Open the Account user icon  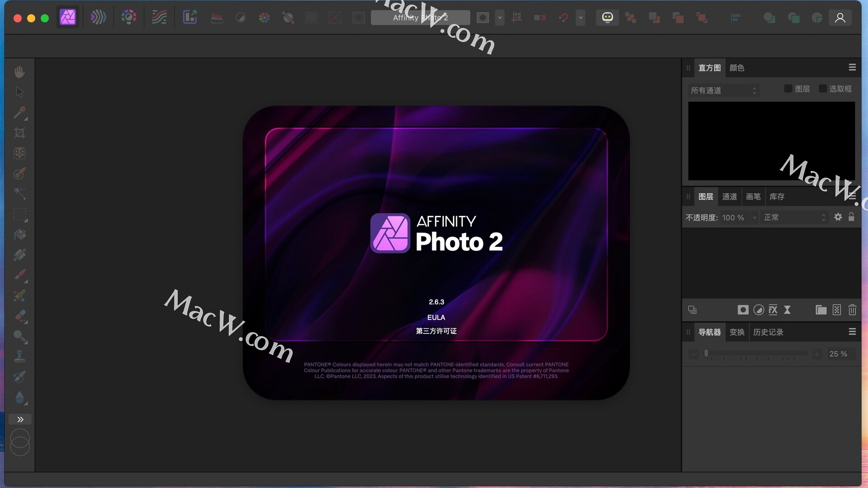(840, 18)
